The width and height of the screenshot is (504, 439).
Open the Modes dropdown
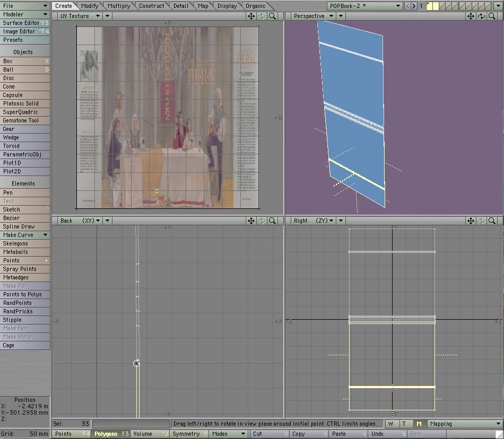pyautogui.click(x=228, y=434)
